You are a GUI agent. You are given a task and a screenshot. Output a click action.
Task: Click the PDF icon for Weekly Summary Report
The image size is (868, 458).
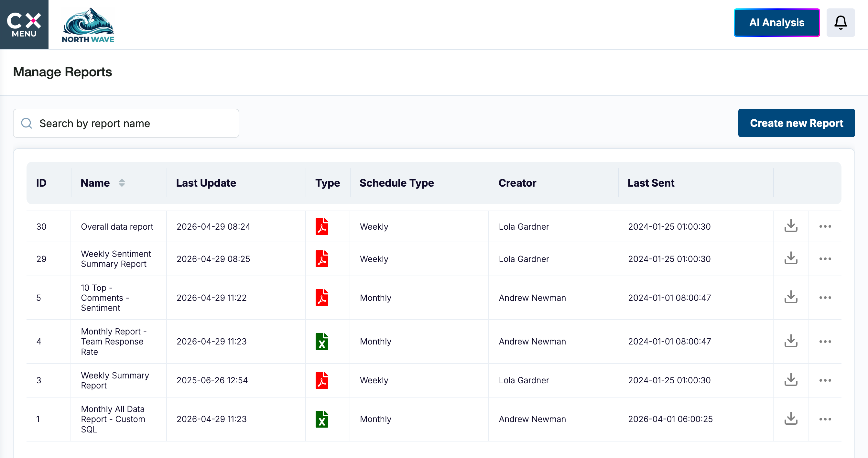pos(322,380)
